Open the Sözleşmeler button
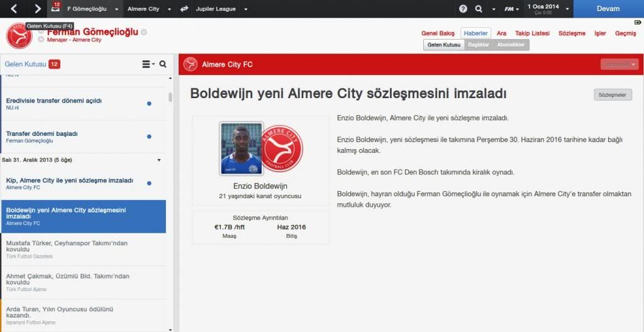This screenshot has width=644, height=332. click(613, 95)
